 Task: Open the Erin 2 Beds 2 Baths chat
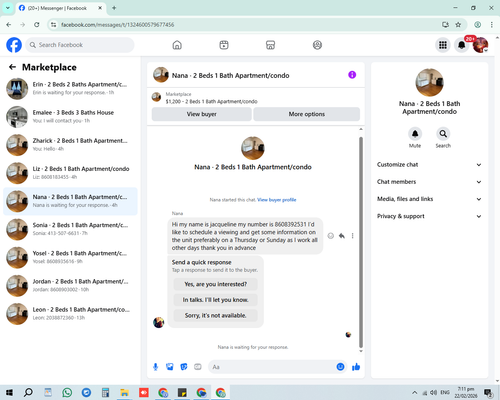point(70,89)
